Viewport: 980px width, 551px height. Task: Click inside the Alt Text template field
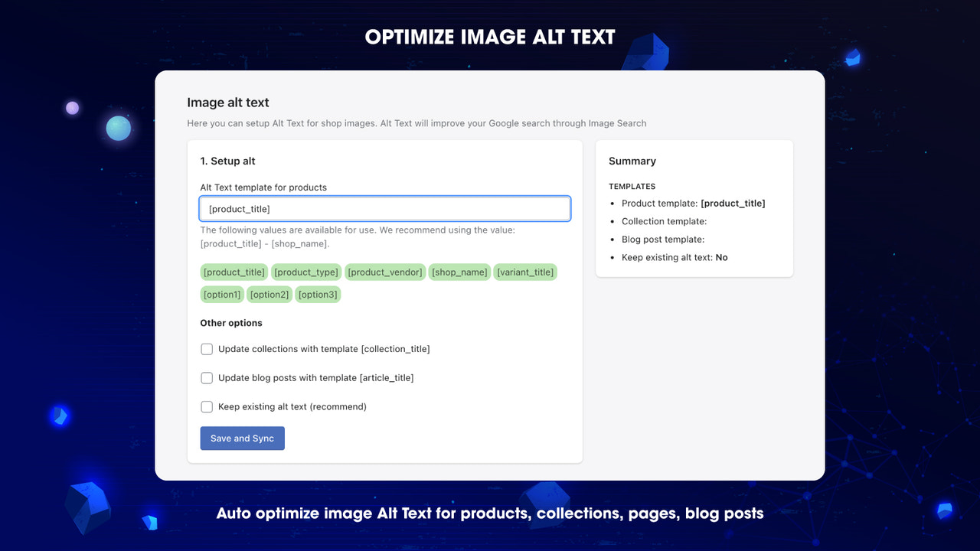[385, 208]
